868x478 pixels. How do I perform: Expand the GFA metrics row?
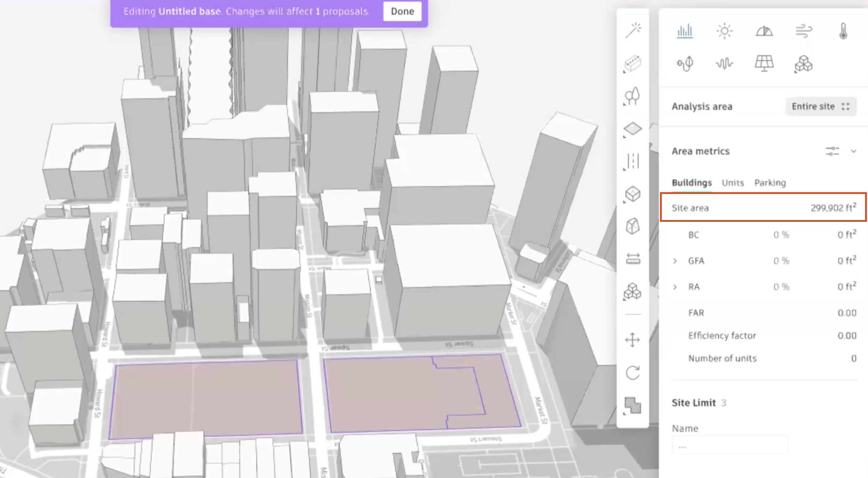[x=676, y=260]
